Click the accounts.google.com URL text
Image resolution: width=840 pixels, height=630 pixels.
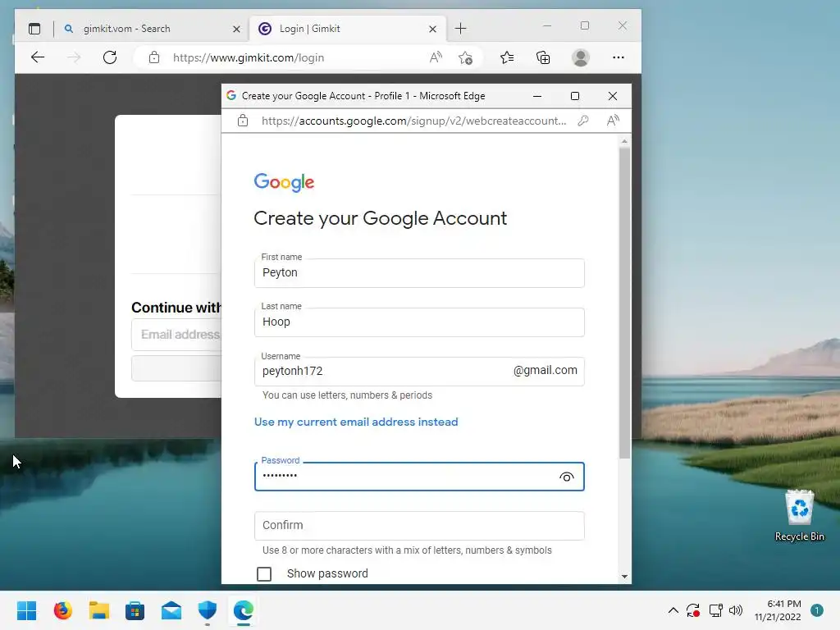pyautogui.click(x=413, y=121)
